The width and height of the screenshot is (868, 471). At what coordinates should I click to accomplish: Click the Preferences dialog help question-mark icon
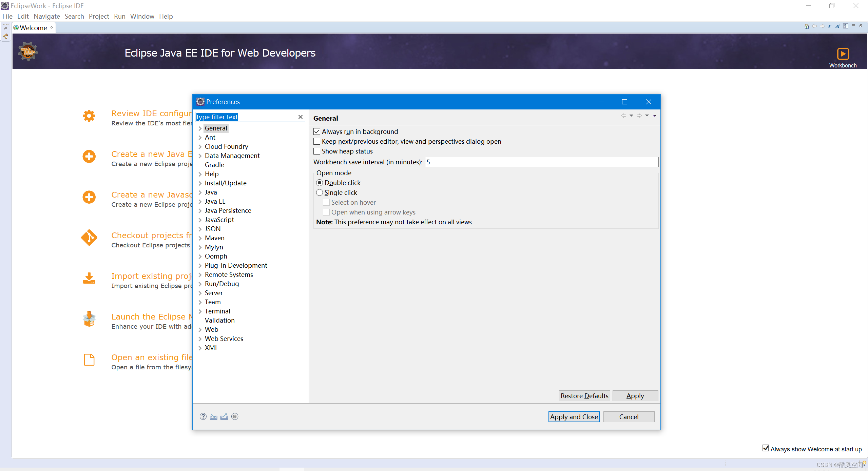(x=203, y=416)
